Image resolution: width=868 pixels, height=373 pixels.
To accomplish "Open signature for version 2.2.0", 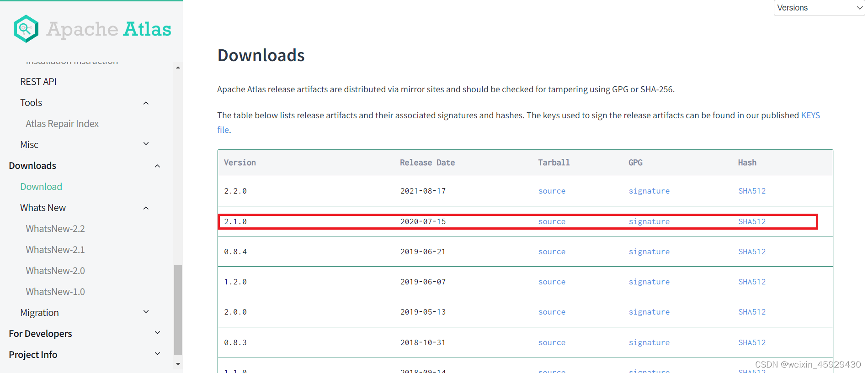I will [x=649, y=191].
